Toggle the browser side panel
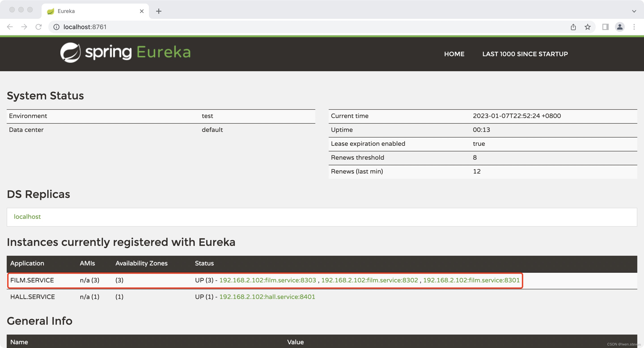 coord(605,27)
